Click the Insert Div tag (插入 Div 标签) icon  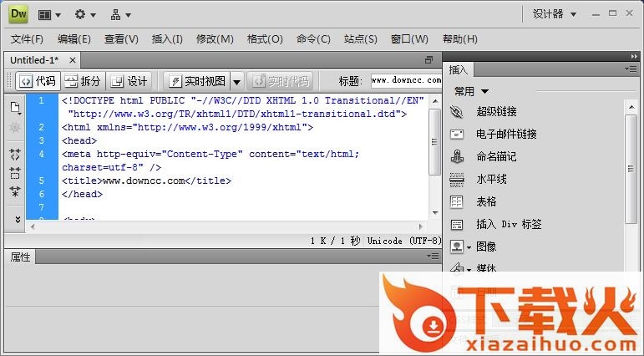457,225
